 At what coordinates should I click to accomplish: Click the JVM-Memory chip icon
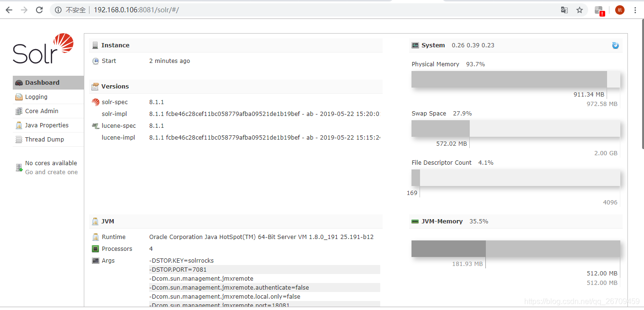tap(415, 221)
